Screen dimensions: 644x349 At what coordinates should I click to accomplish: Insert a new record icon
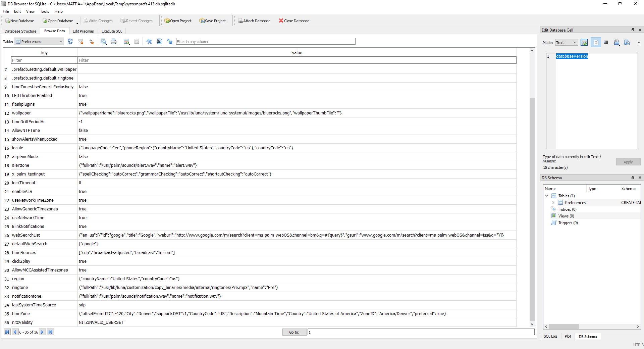pos(126,42)
